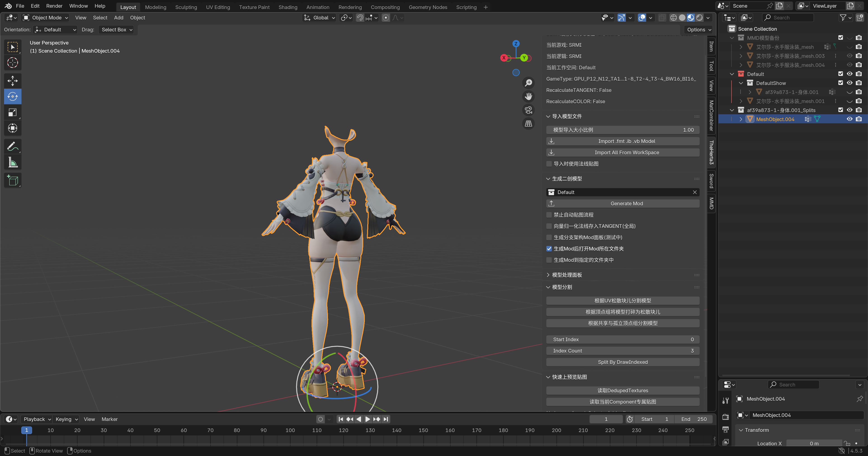Activate the Annotate tool
Image resolution: width=868 pixels, height=456 pixels.
pyautogui.click(x=12, y=147)
